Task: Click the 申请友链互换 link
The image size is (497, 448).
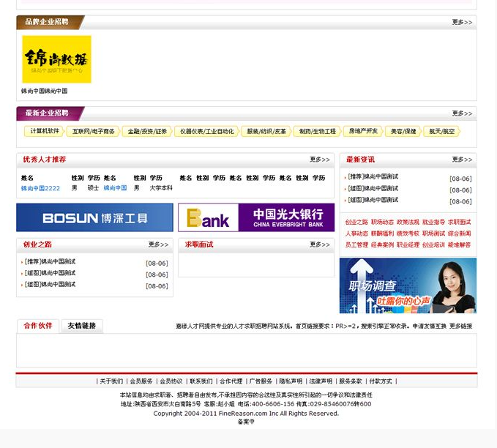Action: 429,326
